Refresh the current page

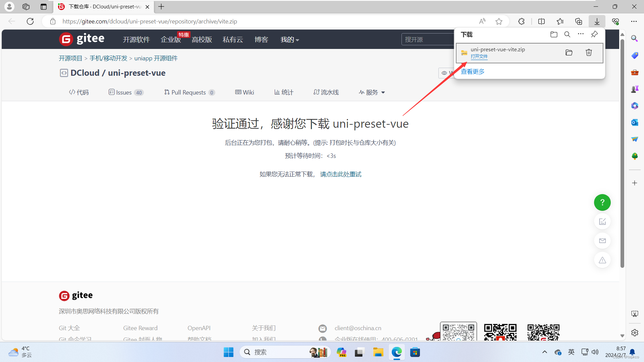[30, 21]
